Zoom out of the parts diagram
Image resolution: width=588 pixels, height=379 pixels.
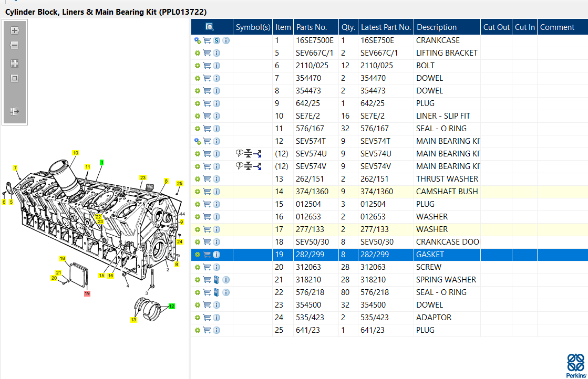point(15,46)
